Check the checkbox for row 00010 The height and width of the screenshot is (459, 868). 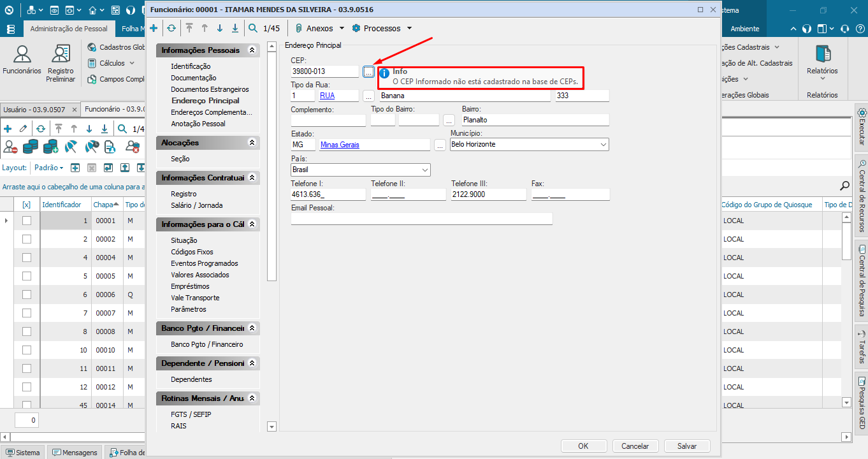coord(27,350)
